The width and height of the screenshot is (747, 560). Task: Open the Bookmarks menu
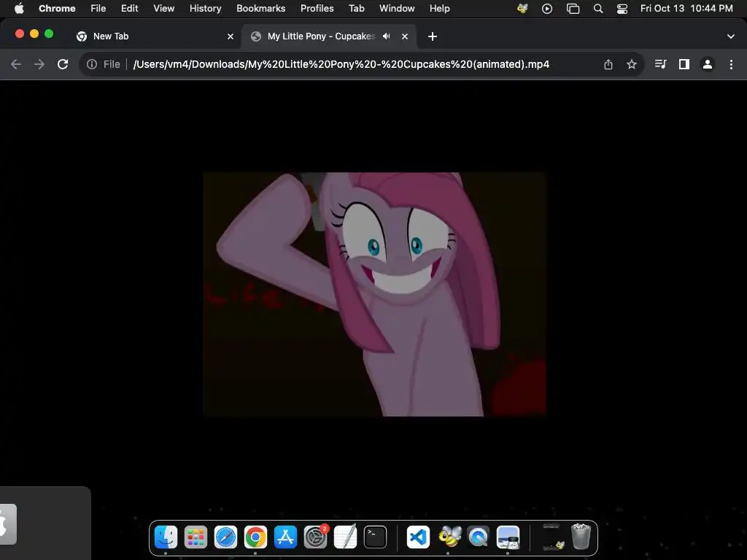pyautogui.click(x=260, y=8)
